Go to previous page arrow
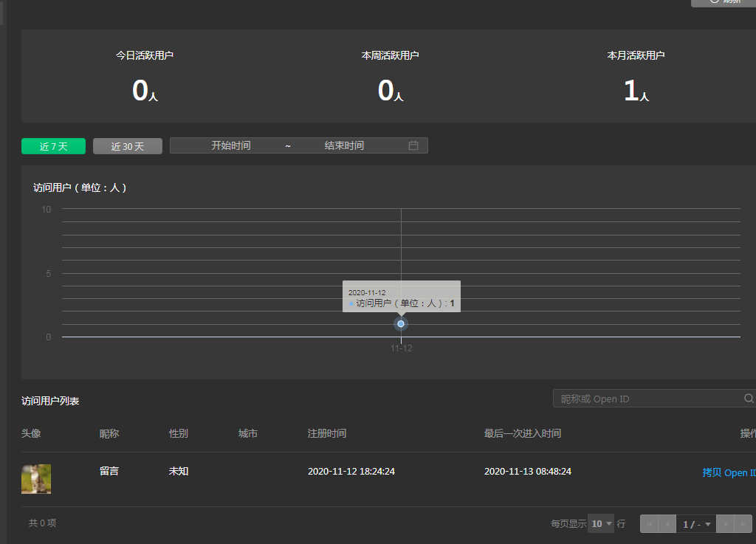 click(x=667, y=524)
